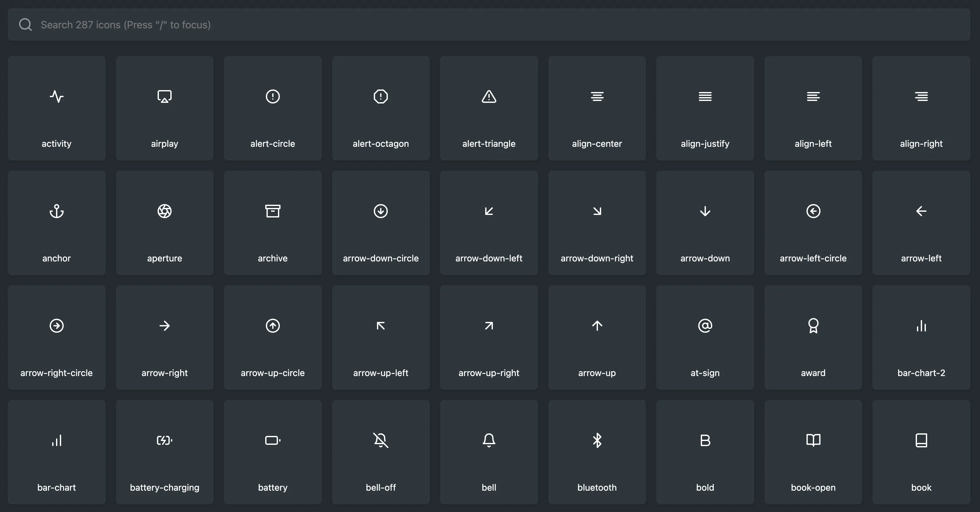The image size is (980, 512).
Task: Click the airplay icon
Action: [164, 96]
